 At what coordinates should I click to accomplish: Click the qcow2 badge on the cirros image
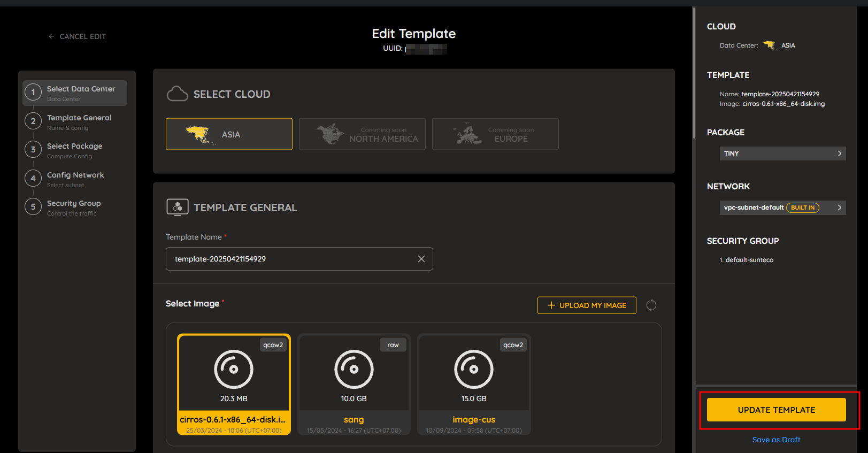(273, 345)
